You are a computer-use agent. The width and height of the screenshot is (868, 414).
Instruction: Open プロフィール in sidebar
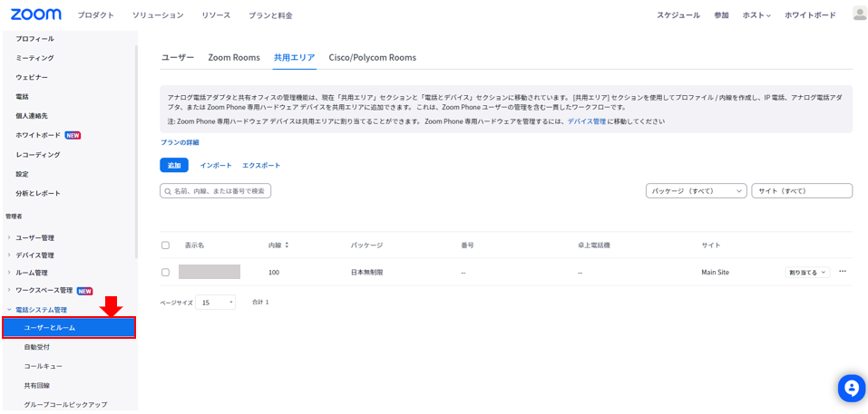tap(34, 39)
